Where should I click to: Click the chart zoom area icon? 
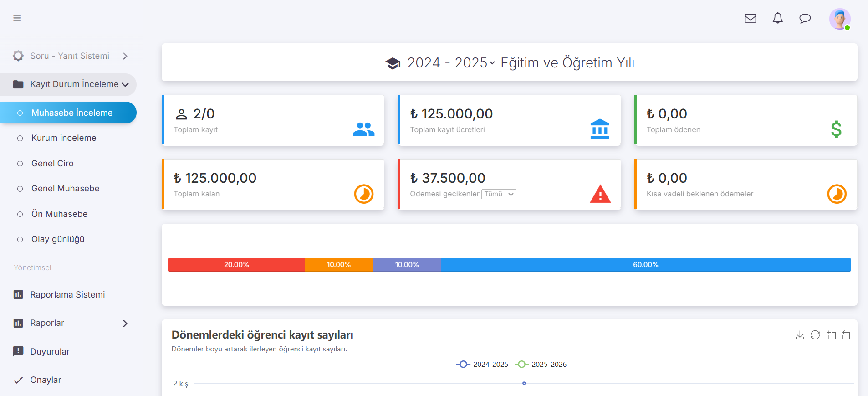[x=832, y=335]
